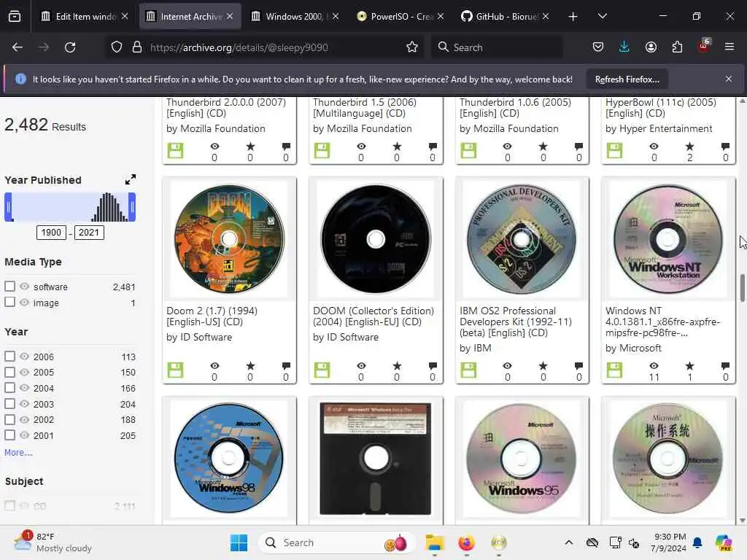Toggle eye icon for year 2006

coord(24,357)
